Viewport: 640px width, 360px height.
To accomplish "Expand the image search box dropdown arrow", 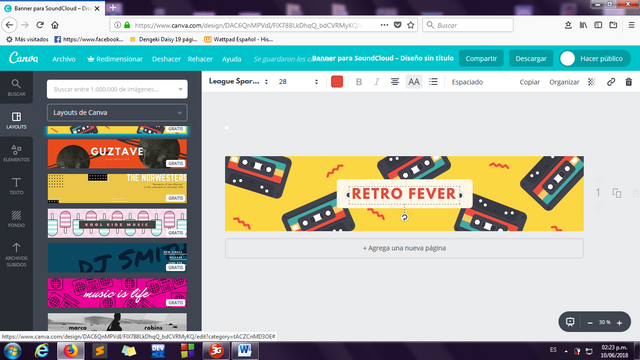I will pos(180,89).
